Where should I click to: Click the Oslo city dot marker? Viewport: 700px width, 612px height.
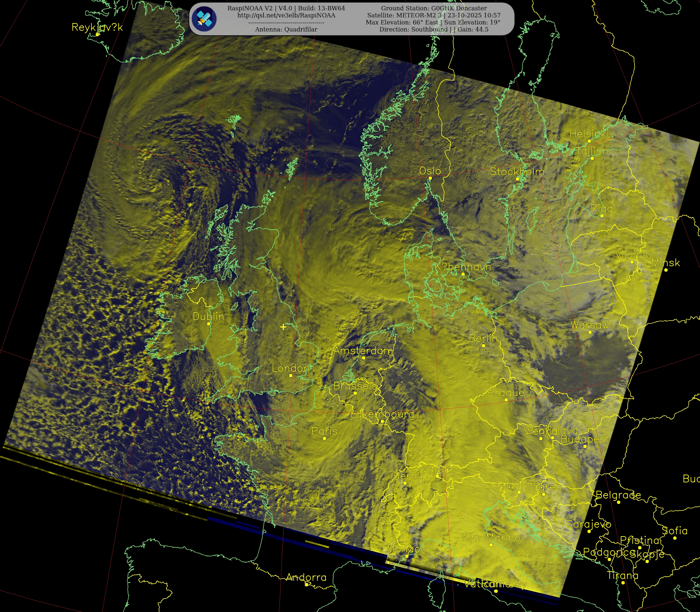(430, 178)
